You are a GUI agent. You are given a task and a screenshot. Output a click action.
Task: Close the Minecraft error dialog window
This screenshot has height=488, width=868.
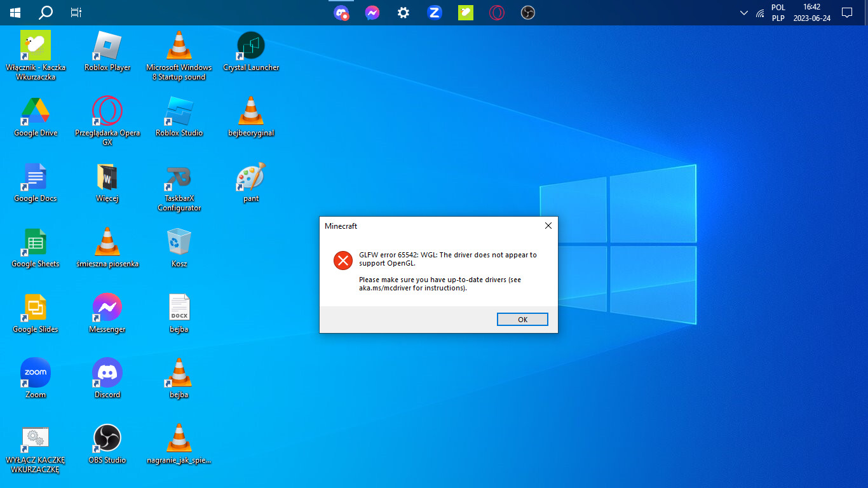coord(548,226)
